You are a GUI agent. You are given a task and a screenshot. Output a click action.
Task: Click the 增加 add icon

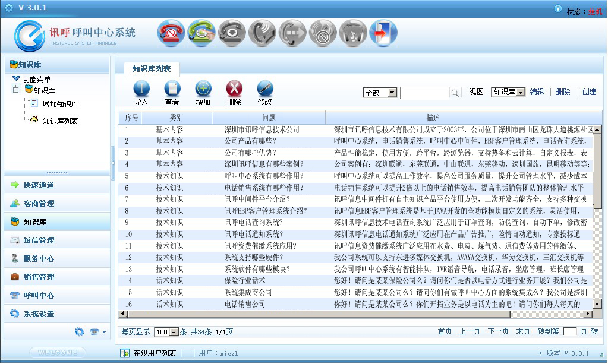pos(203,88)
